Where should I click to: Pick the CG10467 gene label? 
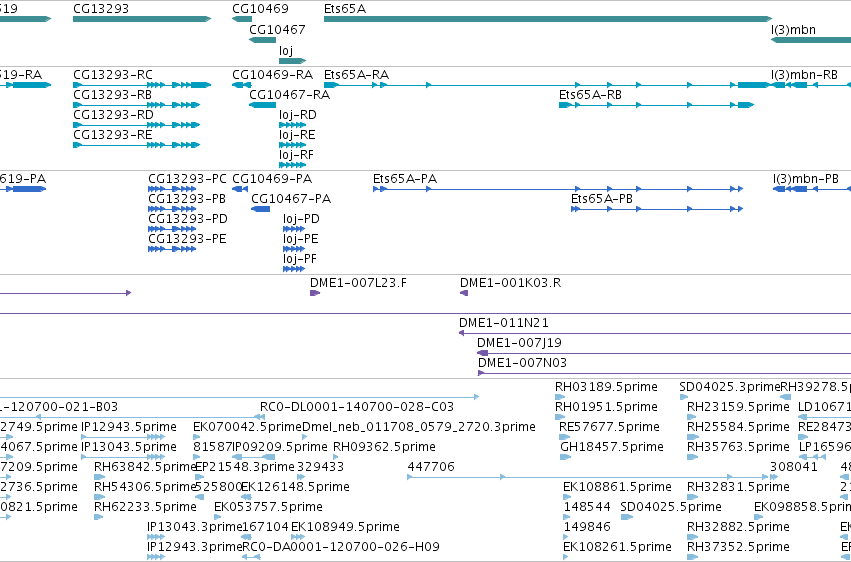pyautogui.click(x=277, y=29)
